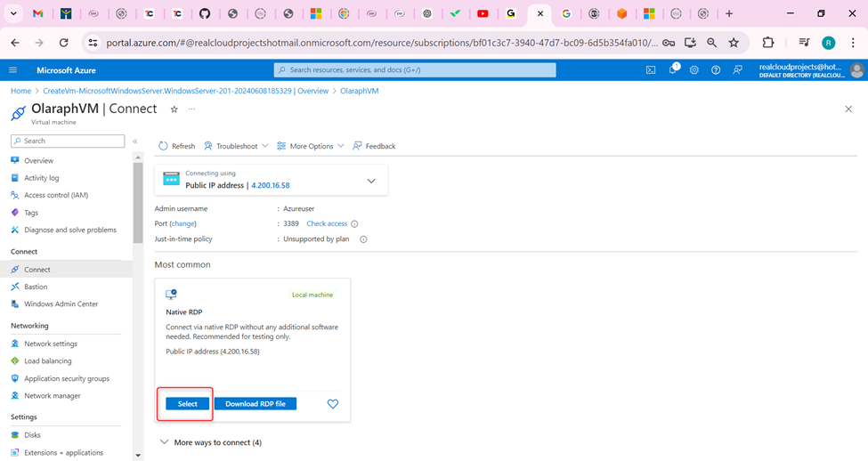Screen dimensions: 868x461
Task: Open Access control (IAM)
Action: [56, 196]
